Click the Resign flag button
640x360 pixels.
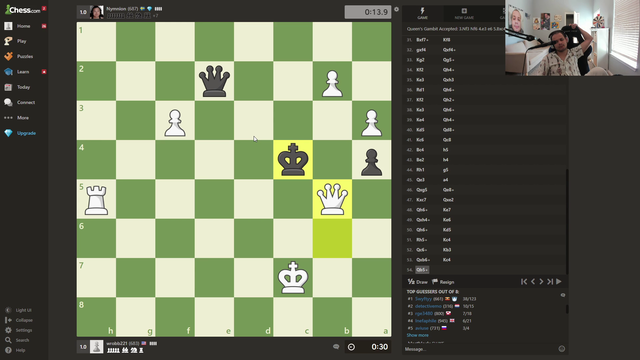click(x=443, y=282)
